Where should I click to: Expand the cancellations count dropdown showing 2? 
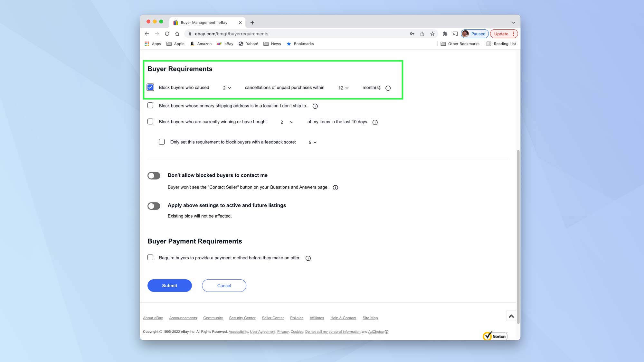[226, 88]
